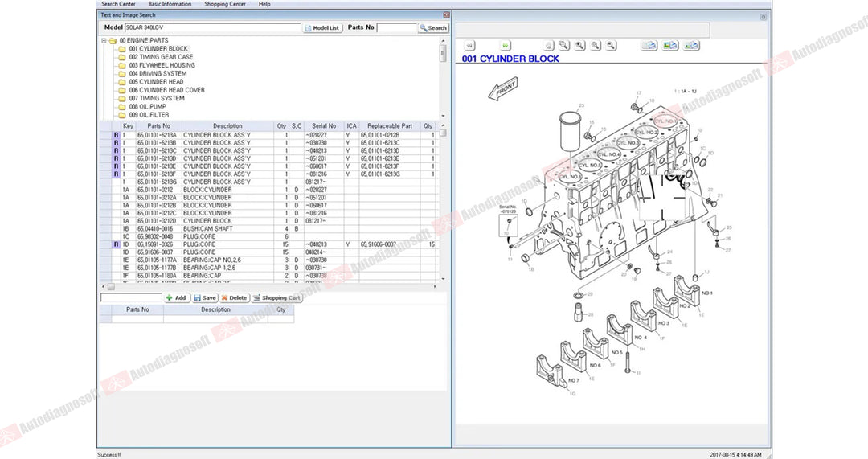
Task: Click the Description column header in parts table
Action: (x=227, y=126)
